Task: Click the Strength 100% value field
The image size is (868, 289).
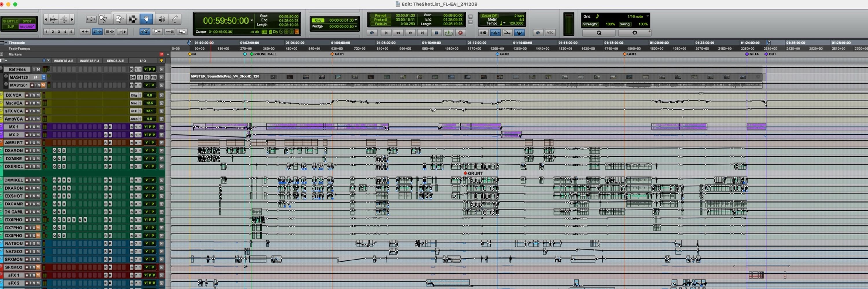Action: (x=610, y=24)
